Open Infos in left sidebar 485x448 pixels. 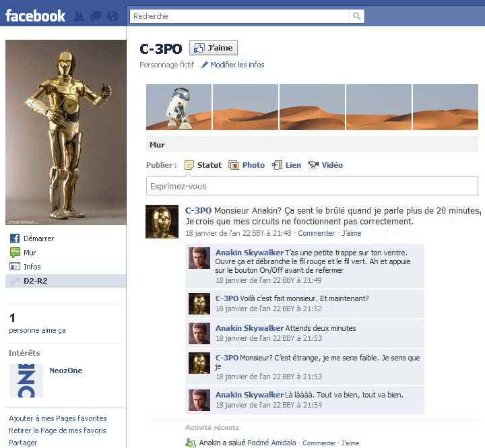point(32,267)
